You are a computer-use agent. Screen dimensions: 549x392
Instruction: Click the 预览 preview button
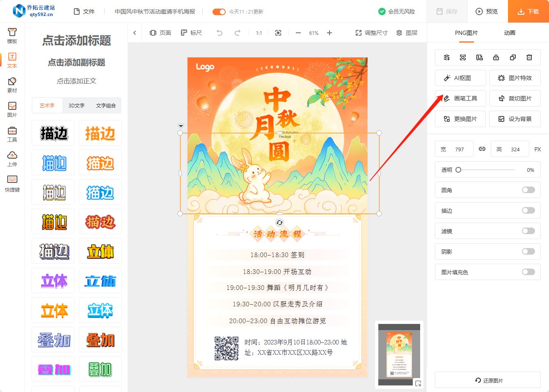click(487, 11)
